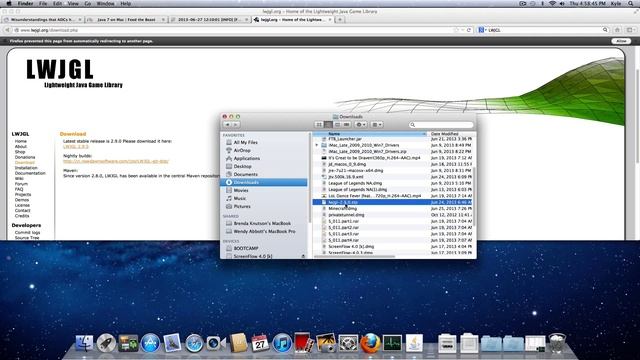
Task: Open the Mail stamp icon in Dock
Action: click(172, 343)
